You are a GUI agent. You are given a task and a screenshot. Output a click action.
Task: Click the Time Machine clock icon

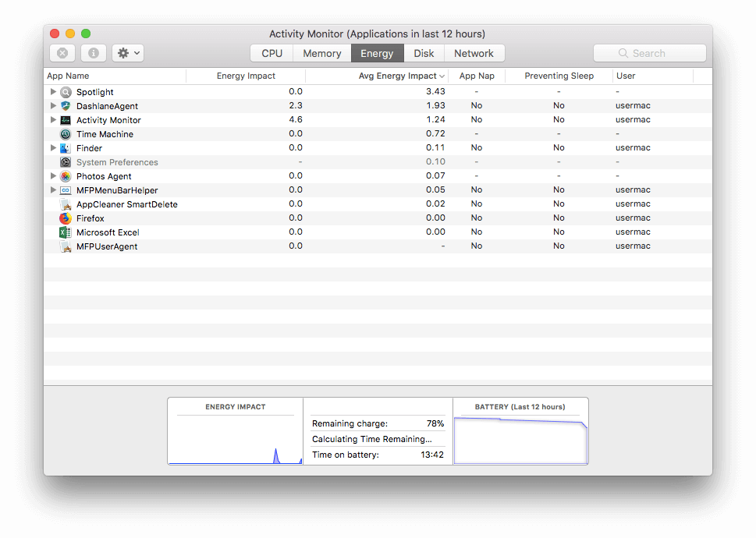[66, 134]
